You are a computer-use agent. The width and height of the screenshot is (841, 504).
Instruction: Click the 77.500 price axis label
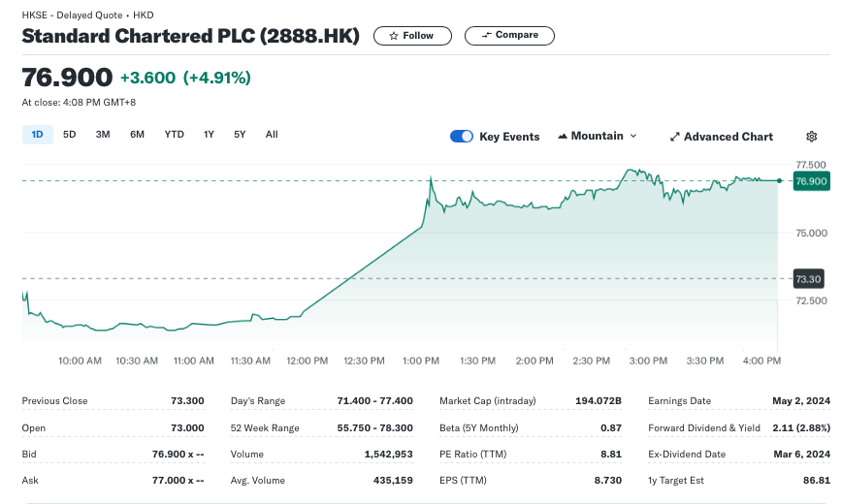[811, 165]
